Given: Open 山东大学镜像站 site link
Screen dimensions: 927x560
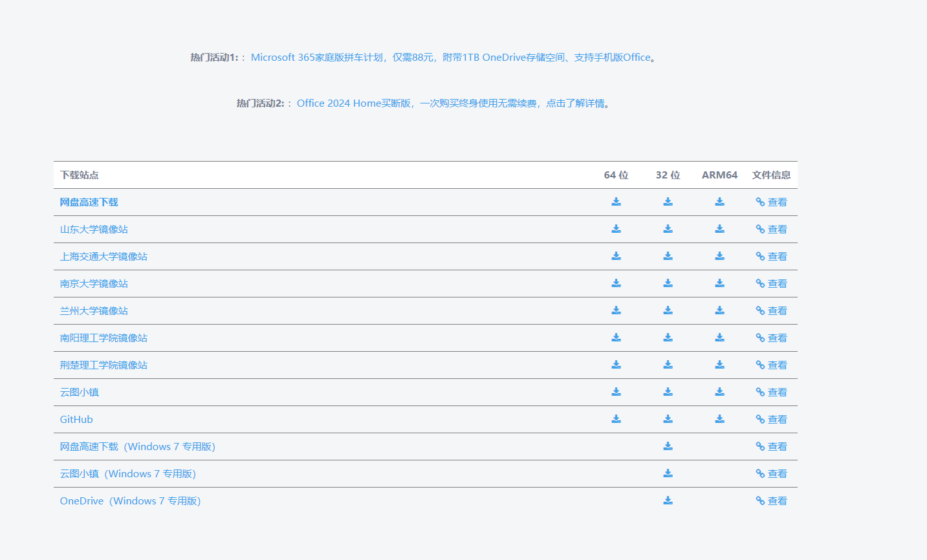Looking at the screenshot, I should [94, 230].
